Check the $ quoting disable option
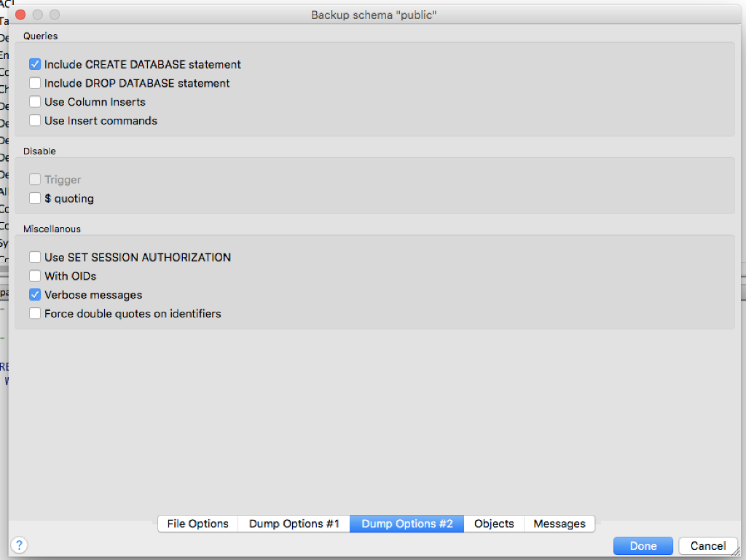 pos(35,198)
